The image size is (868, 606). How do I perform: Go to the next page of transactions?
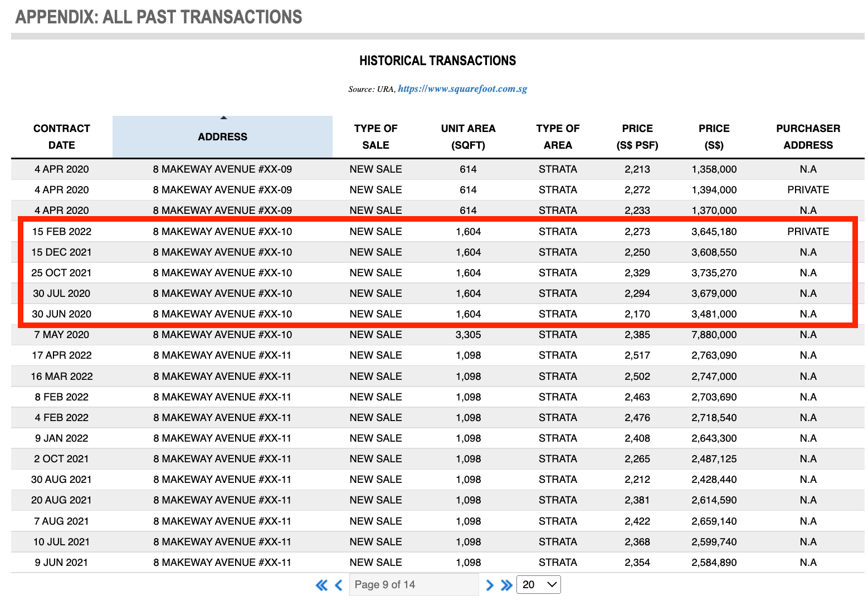point(490,585)
